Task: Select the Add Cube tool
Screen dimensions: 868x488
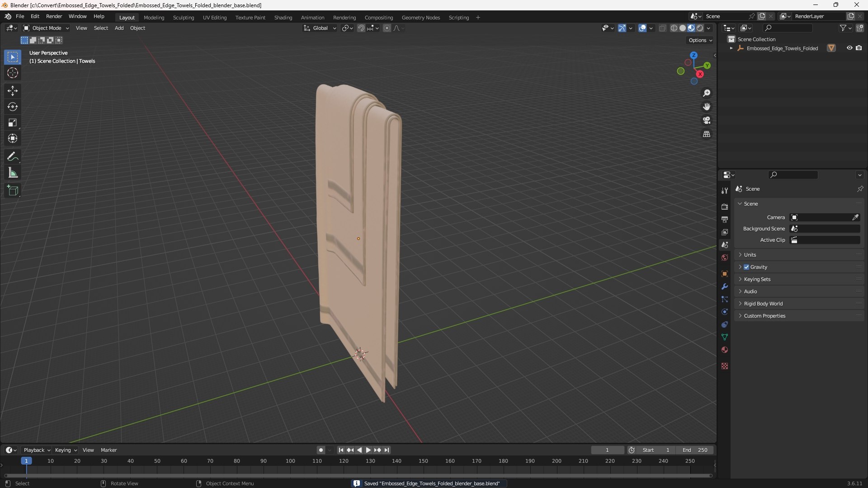Action: tap(13, 191)
